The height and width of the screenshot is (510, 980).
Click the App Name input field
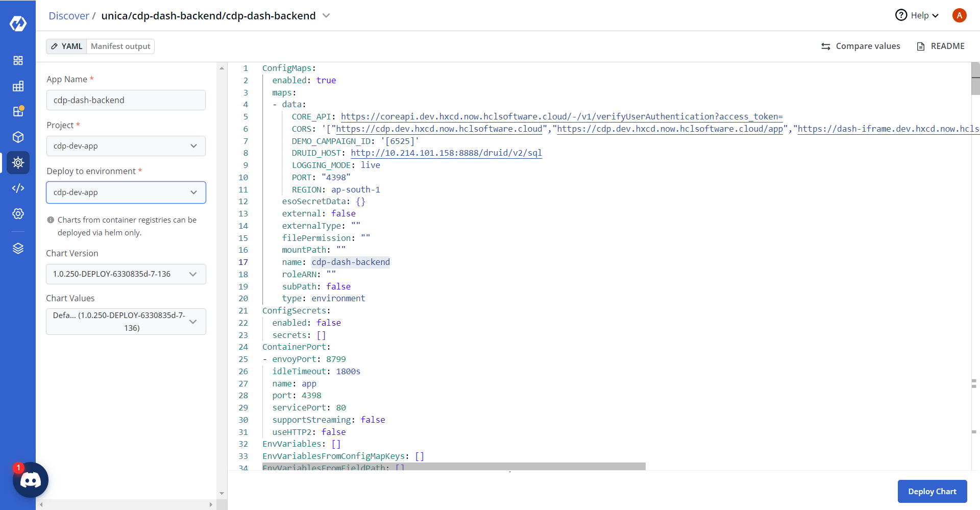[x=126, y=100]
